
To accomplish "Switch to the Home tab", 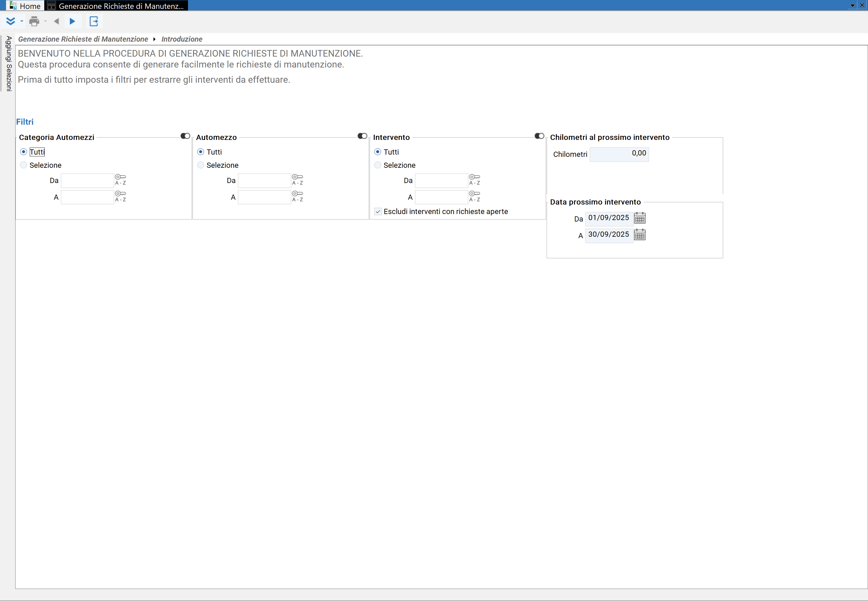I will tap(25, 6).
